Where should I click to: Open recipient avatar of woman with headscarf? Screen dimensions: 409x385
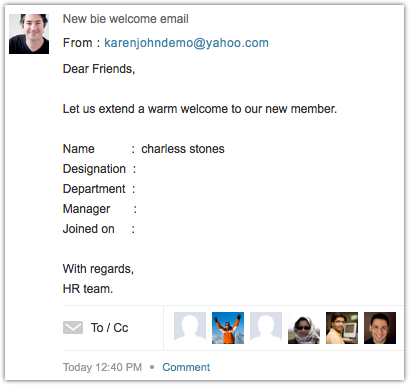click(304, 328)
